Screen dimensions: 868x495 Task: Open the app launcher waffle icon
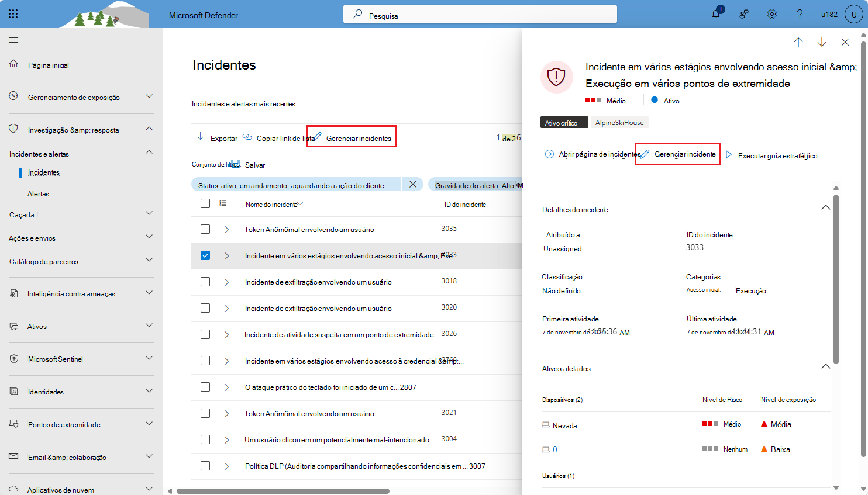[14, 13]
